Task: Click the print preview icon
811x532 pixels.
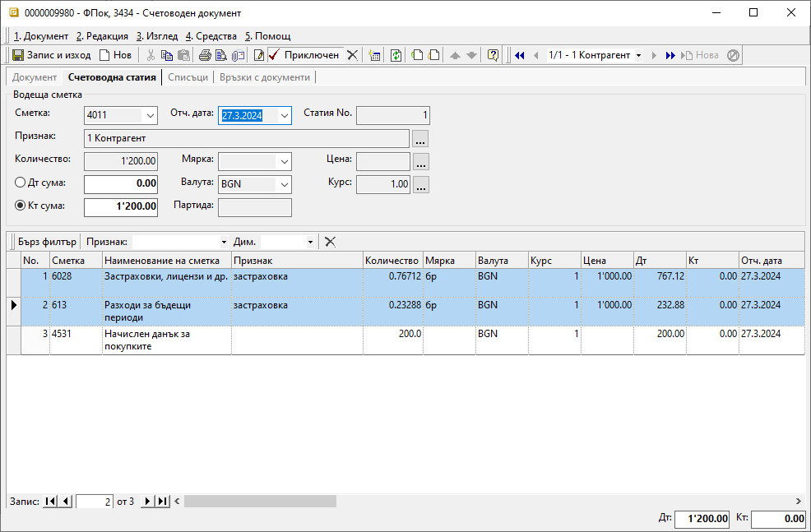Action: click(220, 55)
